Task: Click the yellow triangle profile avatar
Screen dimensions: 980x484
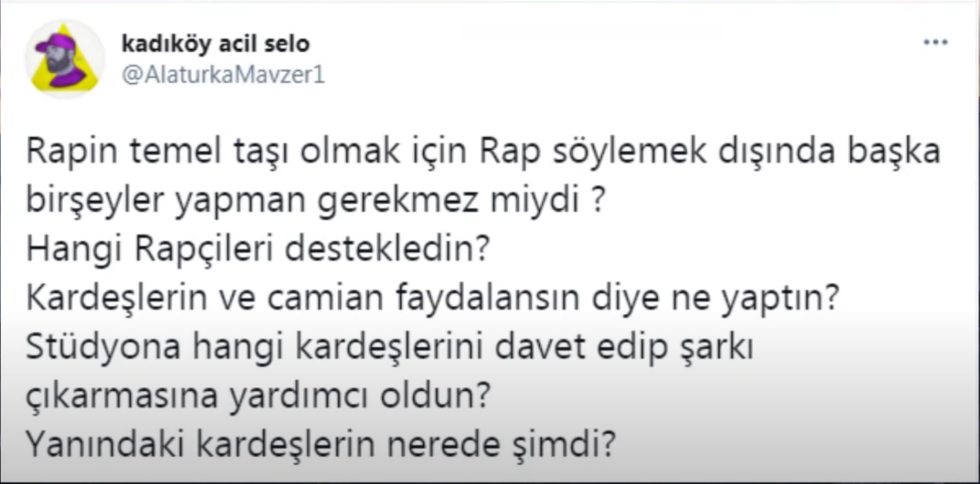Action: click(x=65, y=59)
